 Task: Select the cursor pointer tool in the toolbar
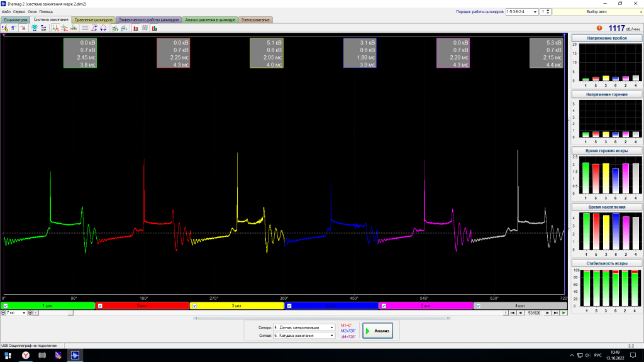coord(4,28)
